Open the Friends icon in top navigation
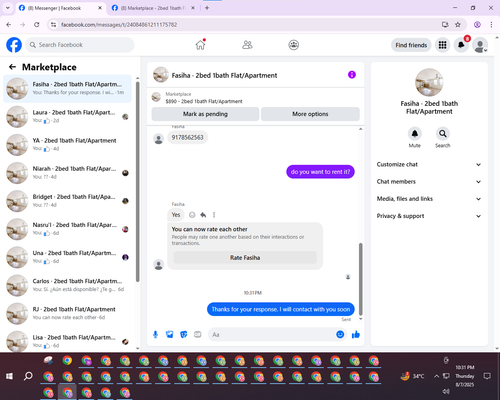 click(247, 45)
